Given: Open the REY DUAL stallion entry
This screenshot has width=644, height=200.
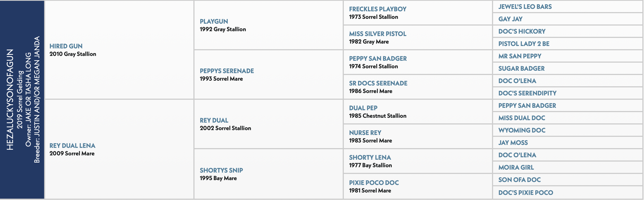Looking at the screenshot, I should [214, 120].
